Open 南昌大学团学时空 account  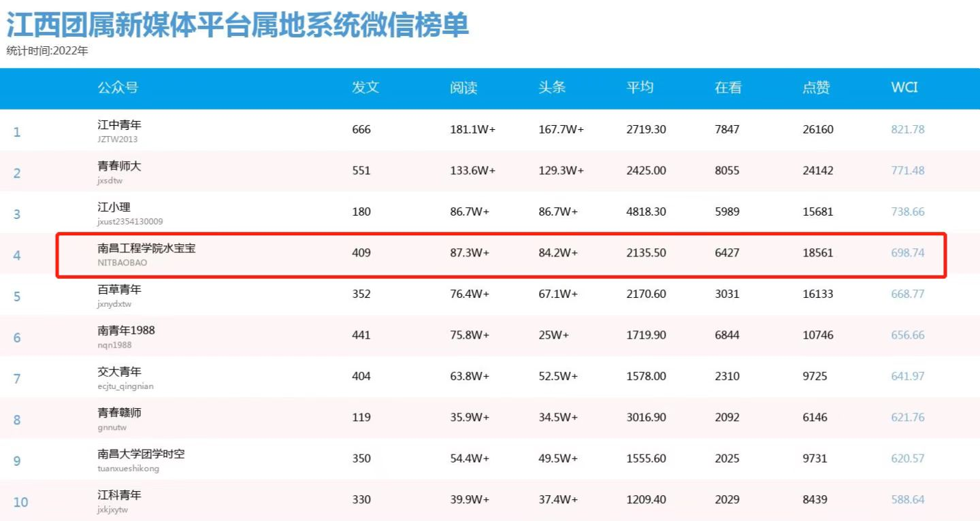click(x=141, y=454)
